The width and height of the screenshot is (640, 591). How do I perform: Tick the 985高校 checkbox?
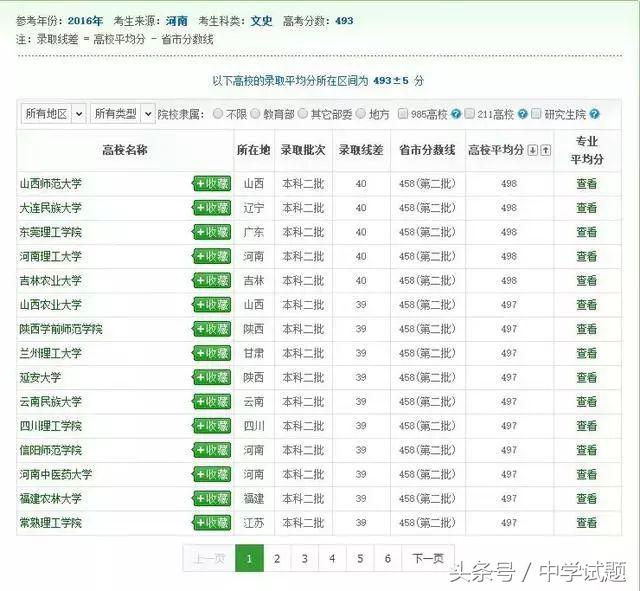click(403, 113)
